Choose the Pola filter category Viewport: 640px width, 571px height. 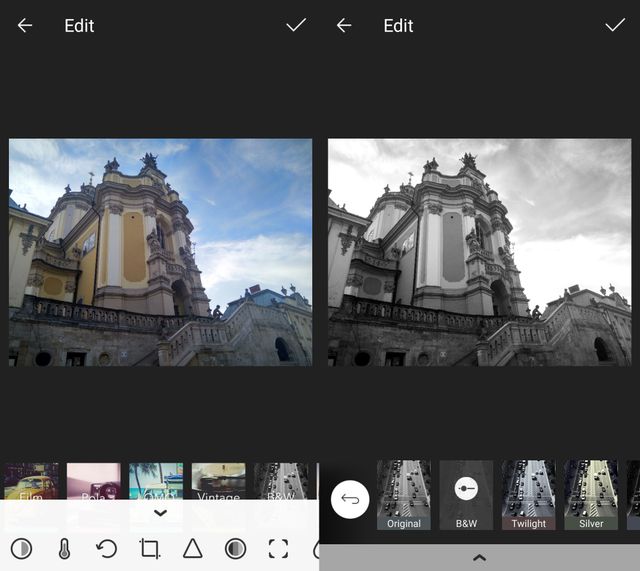coord(94,482)
